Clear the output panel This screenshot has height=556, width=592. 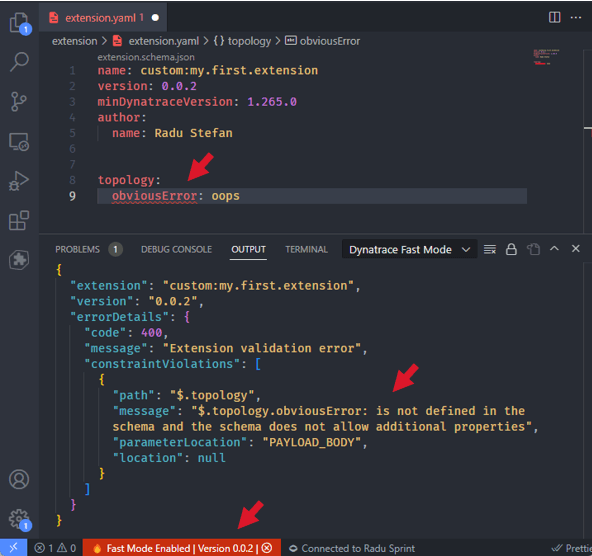click(x=490, y=249)
